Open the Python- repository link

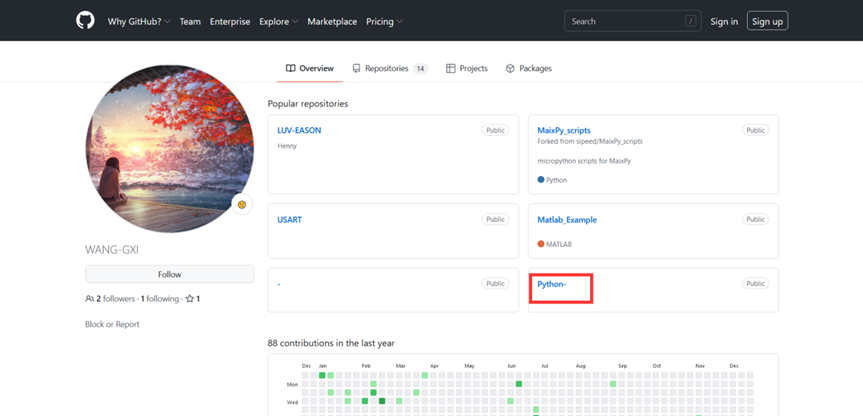click(552, 284)
